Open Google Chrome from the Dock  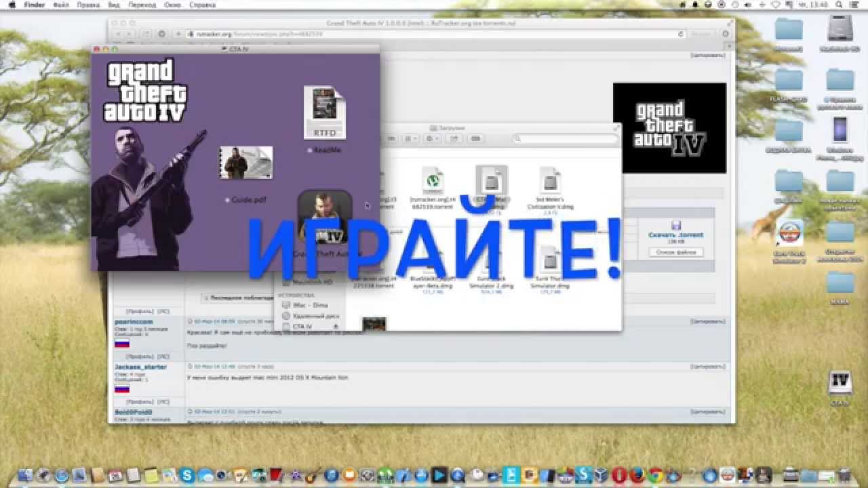click(656, 476)
